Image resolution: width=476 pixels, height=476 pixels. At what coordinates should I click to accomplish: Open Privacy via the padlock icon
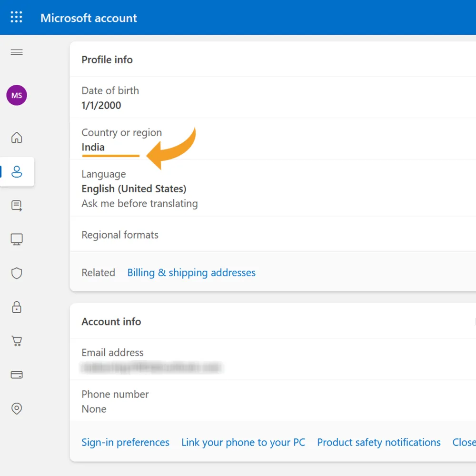coord(17,307)
